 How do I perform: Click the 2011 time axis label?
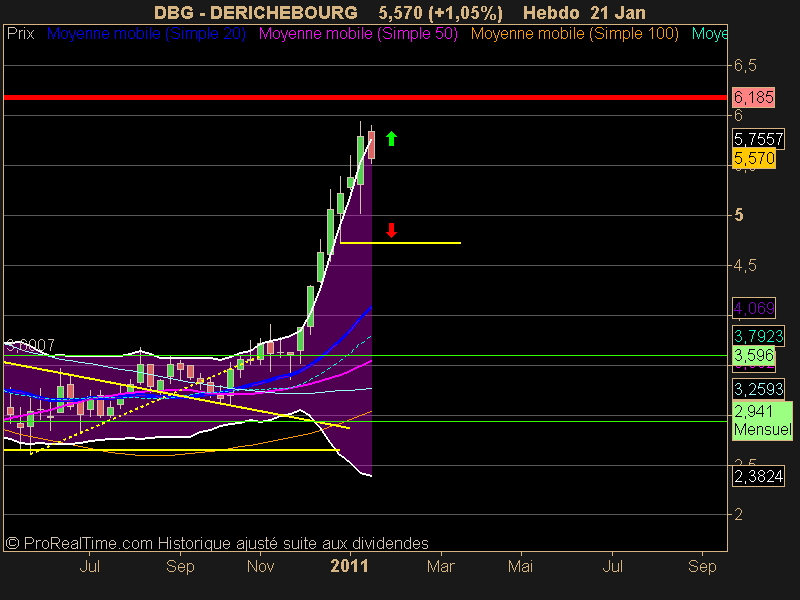349,566
